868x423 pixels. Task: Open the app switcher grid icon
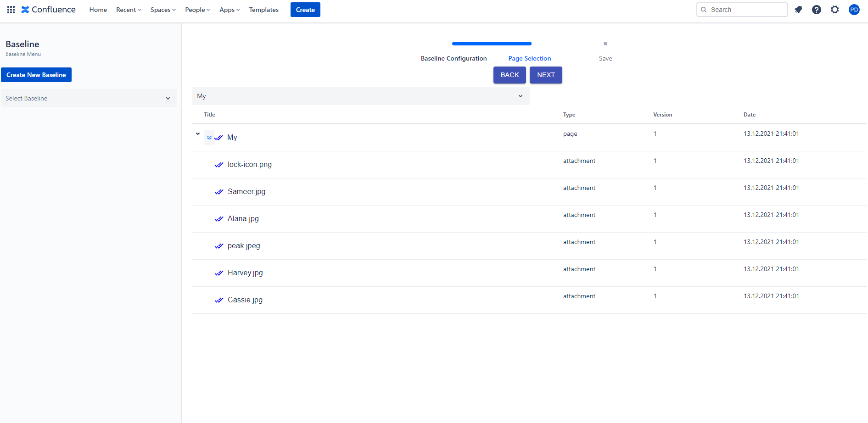pyautogui.click(x=11, y=10)
